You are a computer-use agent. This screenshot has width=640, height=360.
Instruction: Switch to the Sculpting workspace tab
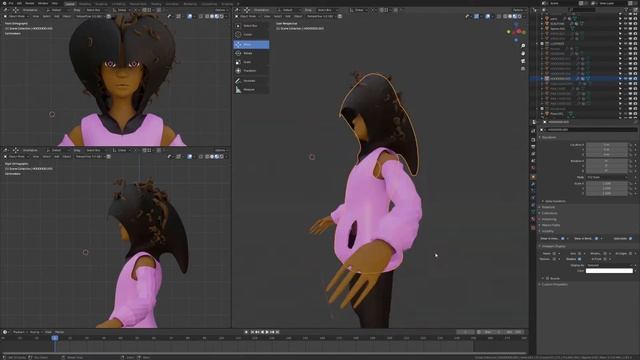[x=101, y=4]
